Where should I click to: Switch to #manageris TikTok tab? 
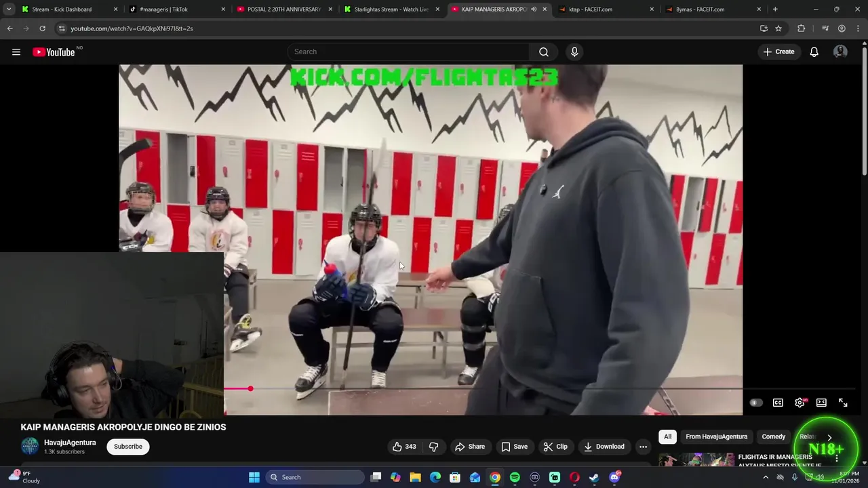click(x=178, y=9)
